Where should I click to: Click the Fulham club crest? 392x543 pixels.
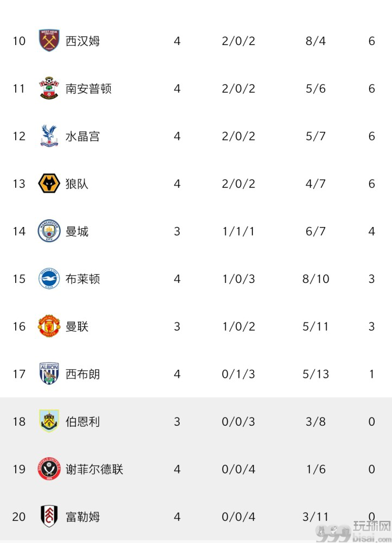(49, 516)
